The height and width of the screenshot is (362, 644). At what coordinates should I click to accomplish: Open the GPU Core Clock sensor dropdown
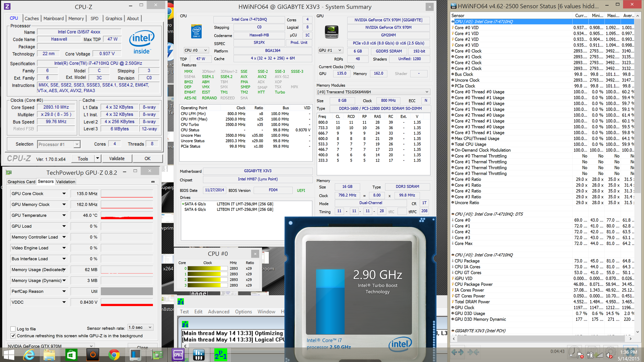tap(64, 194)
